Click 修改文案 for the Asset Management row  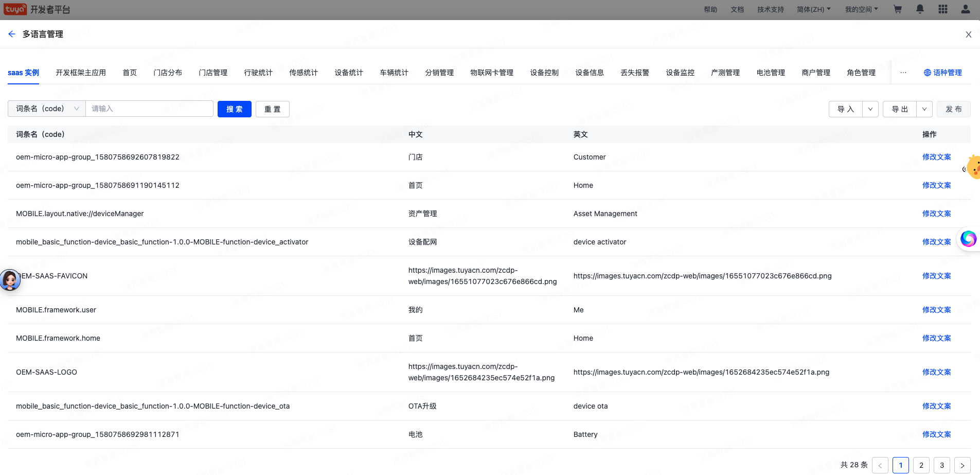point(936,214)
